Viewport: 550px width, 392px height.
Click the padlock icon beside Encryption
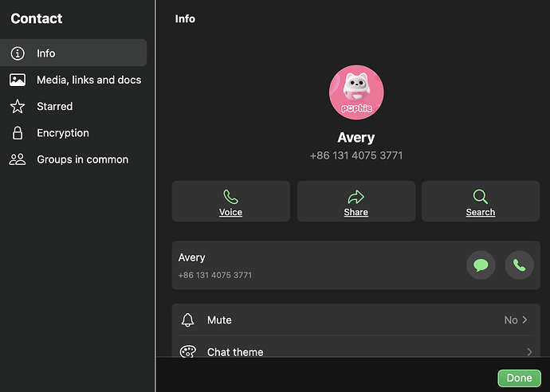click(18, 133)
